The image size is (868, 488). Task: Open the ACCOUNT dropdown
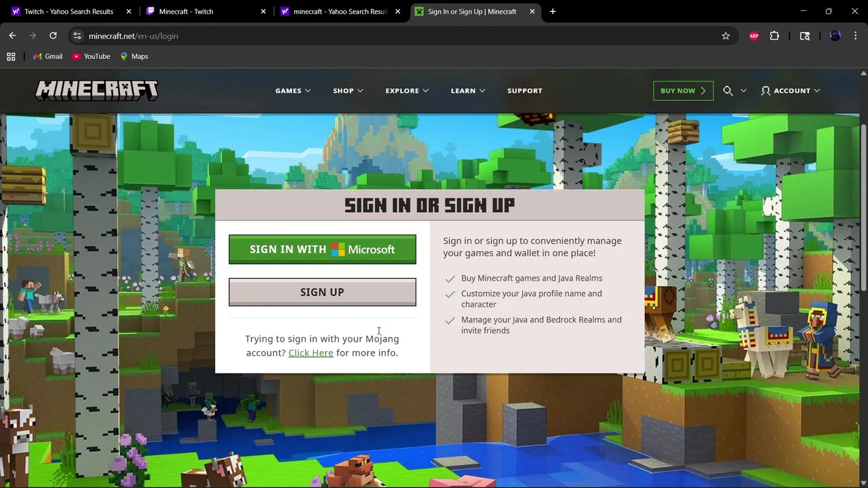point(791,91)
